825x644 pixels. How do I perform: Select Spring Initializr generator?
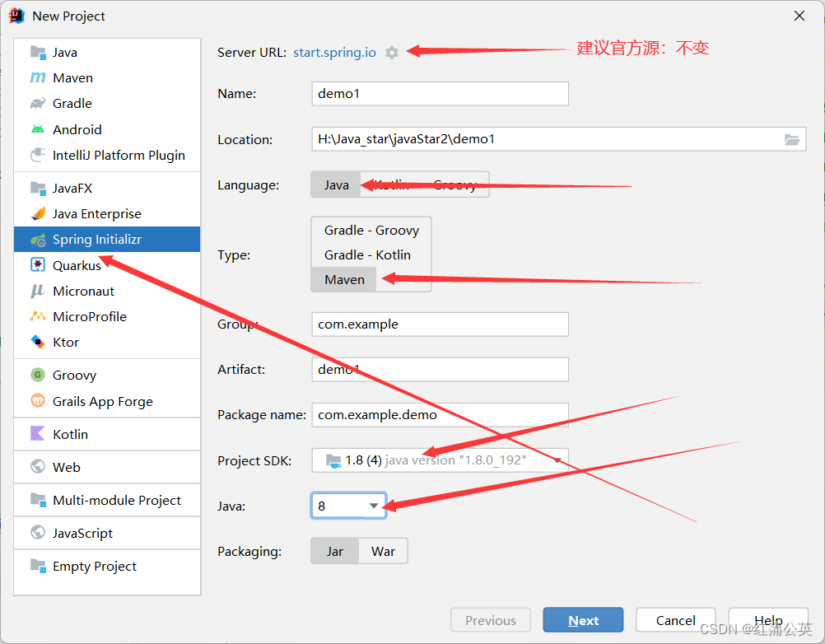point(107,240)
